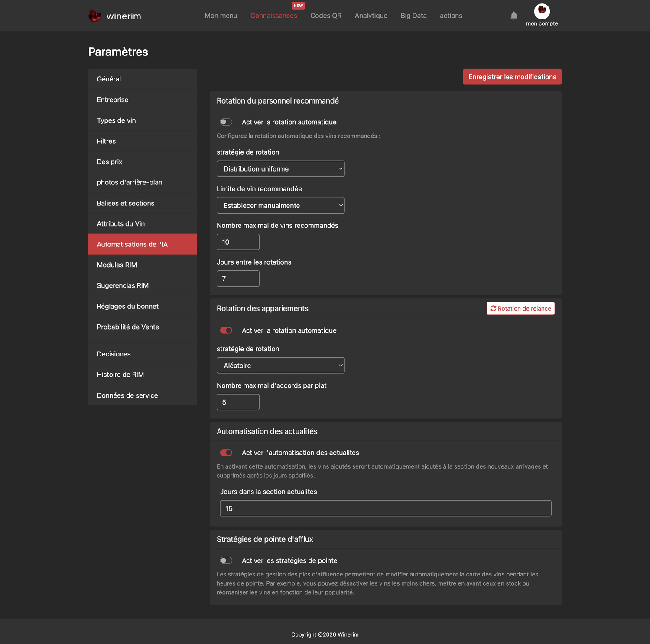Select Général settings section

click(143, 79)
